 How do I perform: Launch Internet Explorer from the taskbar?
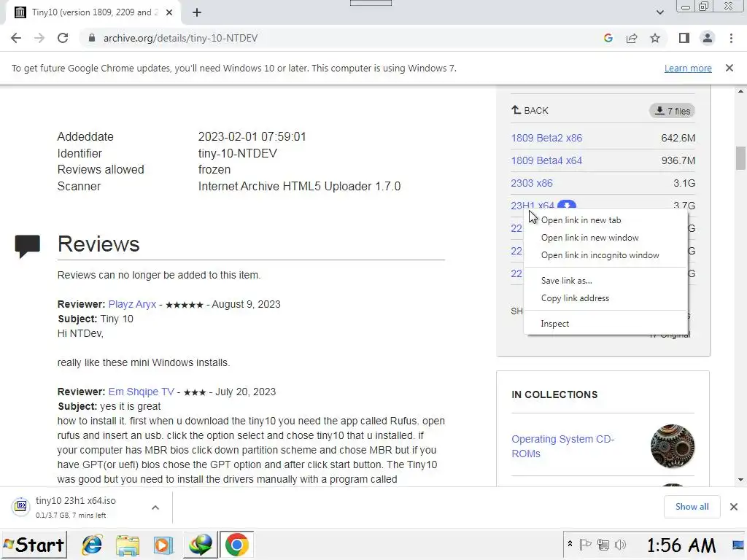click(x=92, y=545)
